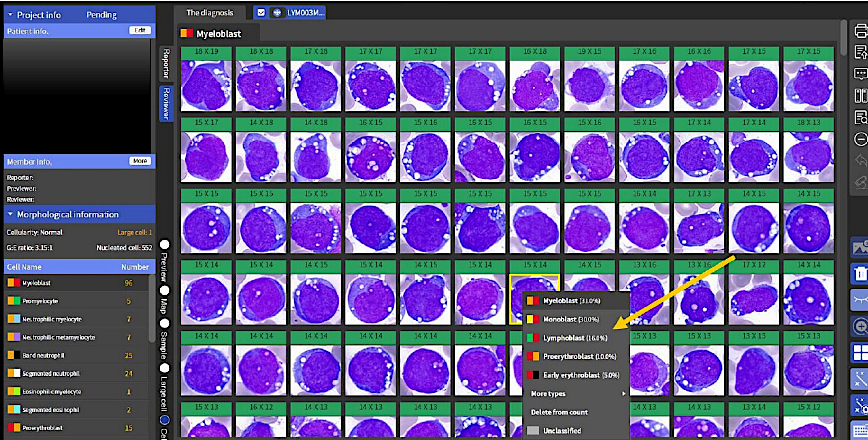The image size is (868, 440).
Task: Click the Myeloblast count 96
Action: [129, 283]
